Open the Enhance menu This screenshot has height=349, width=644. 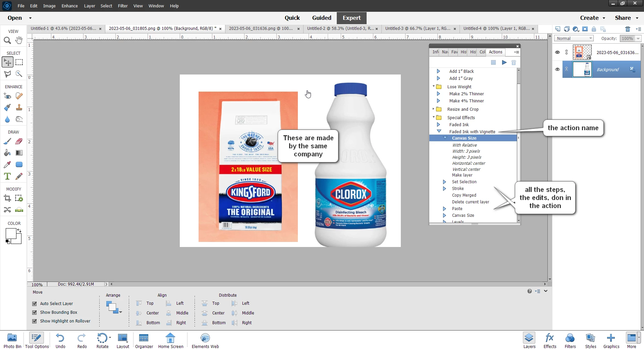click(x=69, y=6)
